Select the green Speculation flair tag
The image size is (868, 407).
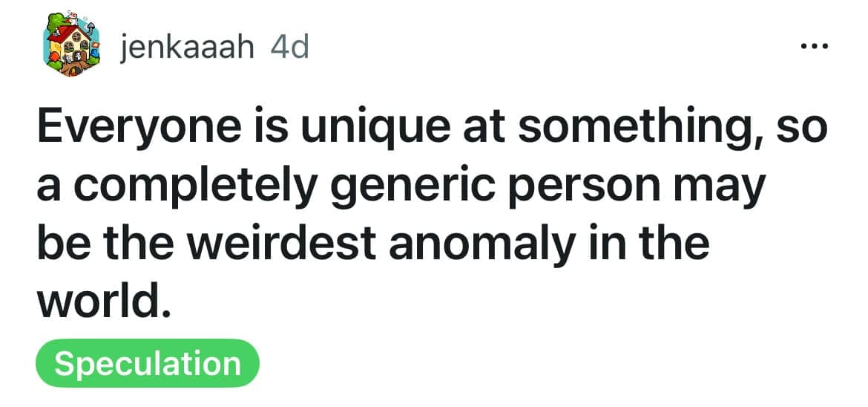click(148, 364)
